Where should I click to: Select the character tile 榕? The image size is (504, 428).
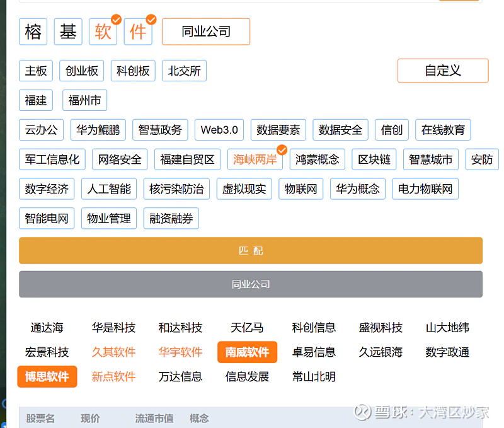[33, 32]
